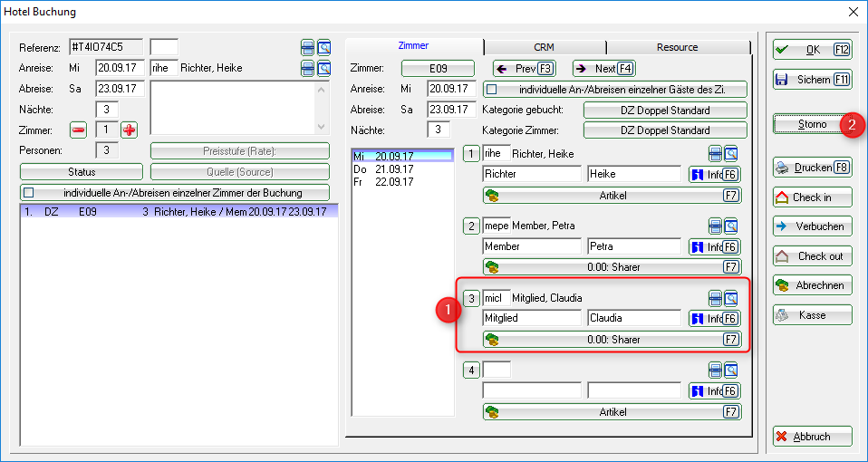This screenshot has width=868, height=462.
Task: Click magnifier icon for empty guest 4
Action: (x=731, y=371)
